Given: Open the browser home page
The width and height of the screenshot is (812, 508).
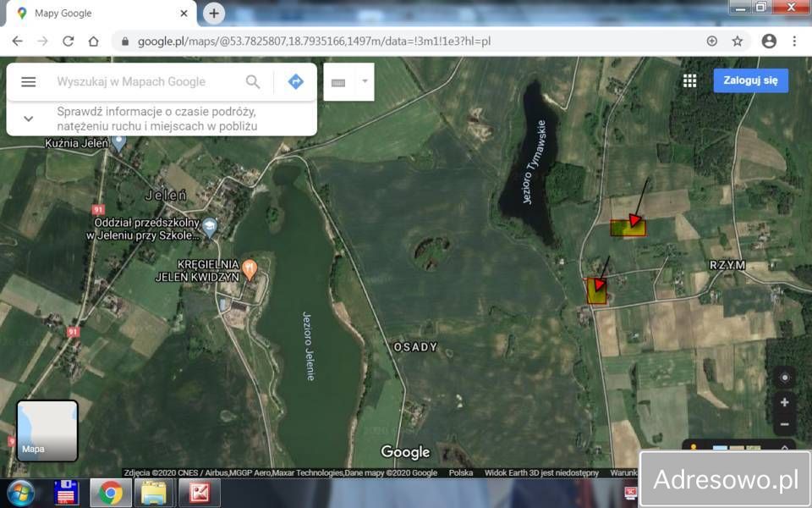Looking at the screenshot, I should (x=93, y=41).
